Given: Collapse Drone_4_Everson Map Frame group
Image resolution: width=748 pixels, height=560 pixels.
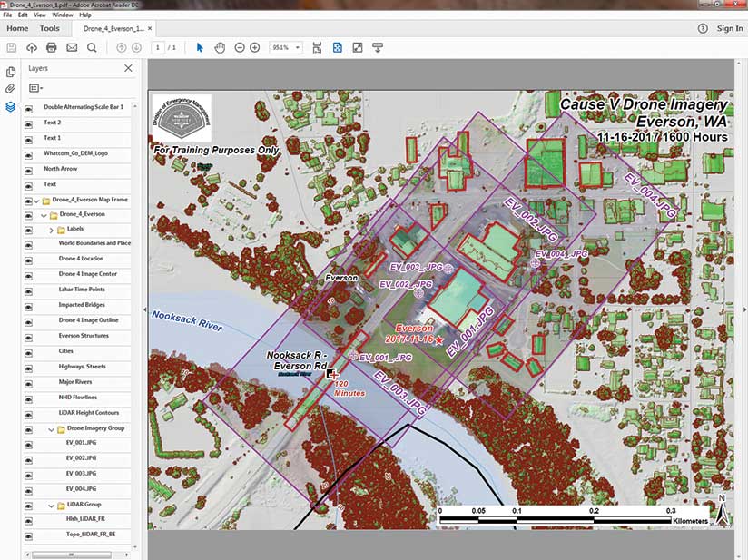Looking at the screenshot, I should pyautogui.click(x=36, y=201).
